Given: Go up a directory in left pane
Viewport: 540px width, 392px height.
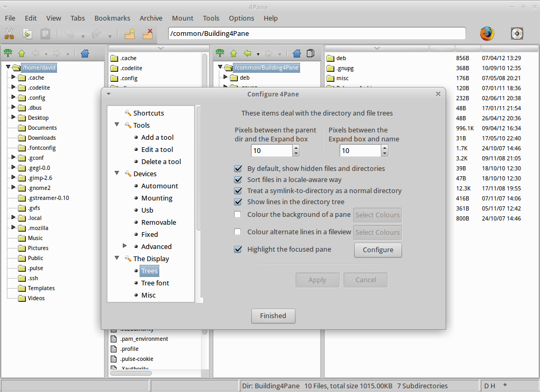Looking at the screenshot, I should (x=22, y=53).
